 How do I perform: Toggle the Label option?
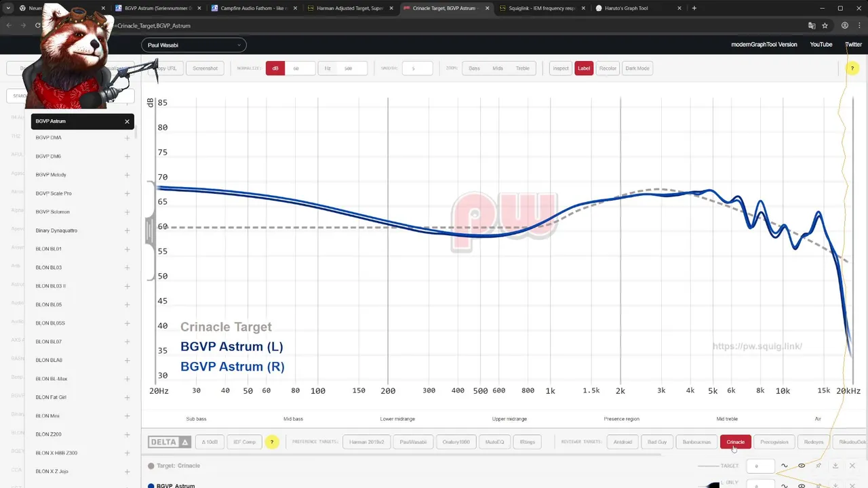tap(584, 68)
